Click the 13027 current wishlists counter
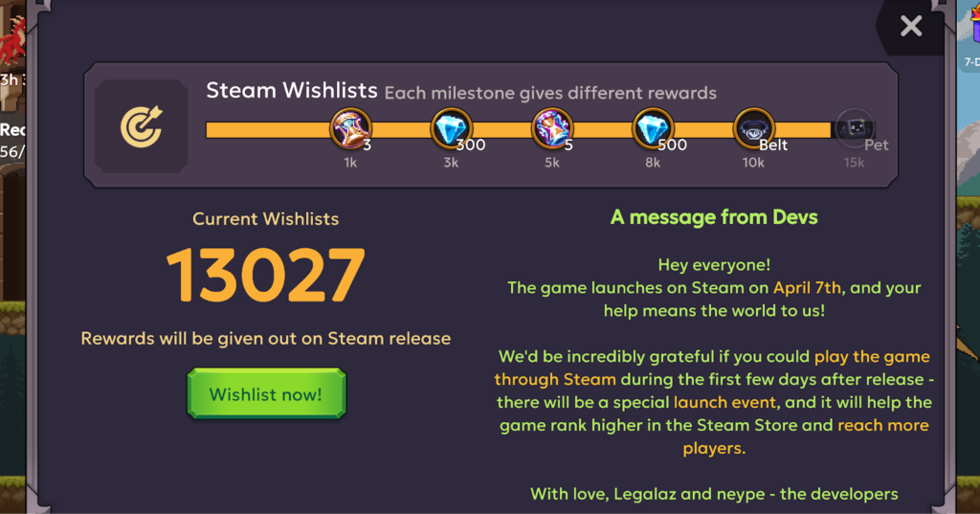 pyautogui.click(x=266, y=275)
